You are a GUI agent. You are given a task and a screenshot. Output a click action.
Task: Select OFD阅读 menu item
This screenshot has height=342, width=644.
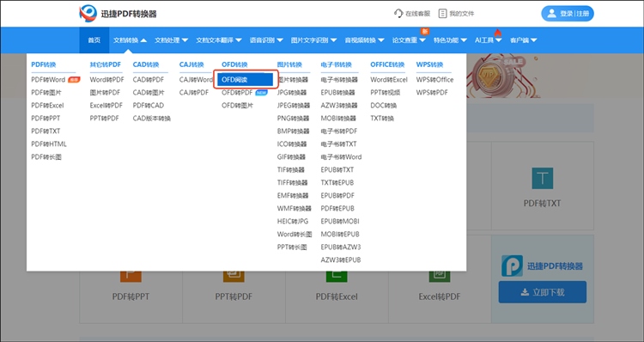click(246, 80)
